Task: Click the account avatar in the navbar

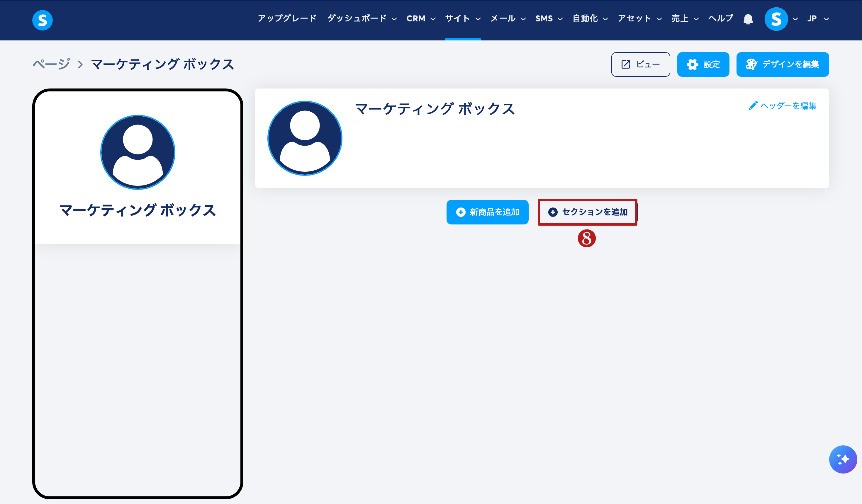Action: (776, 19)
